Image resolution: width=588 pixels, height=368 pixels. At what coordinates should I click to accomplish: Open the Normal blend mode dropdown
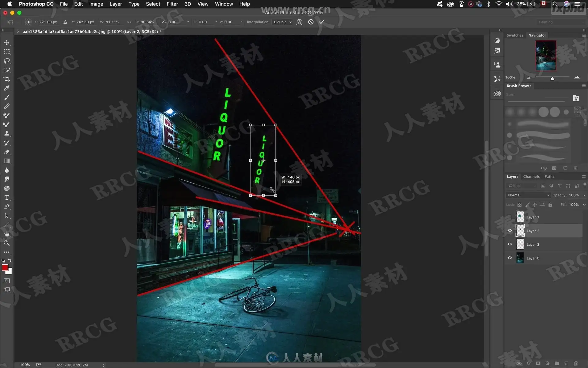(528, 195)
